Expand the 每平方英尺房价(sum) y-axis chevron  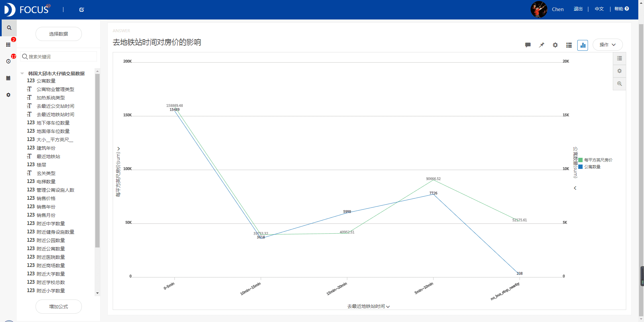click(118, 149)
